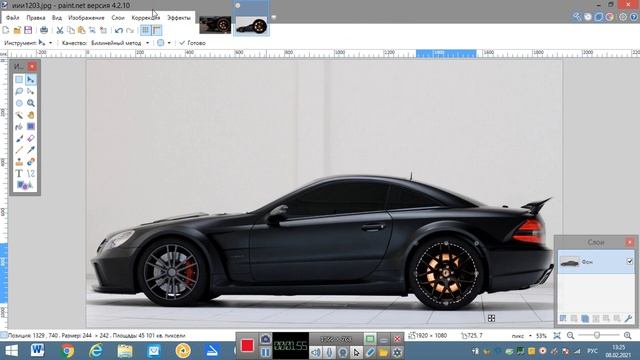Viewport: 640px width, 360px height.
Task: Toggle the History window icon at top right
Action: click(x=588, y=17)
